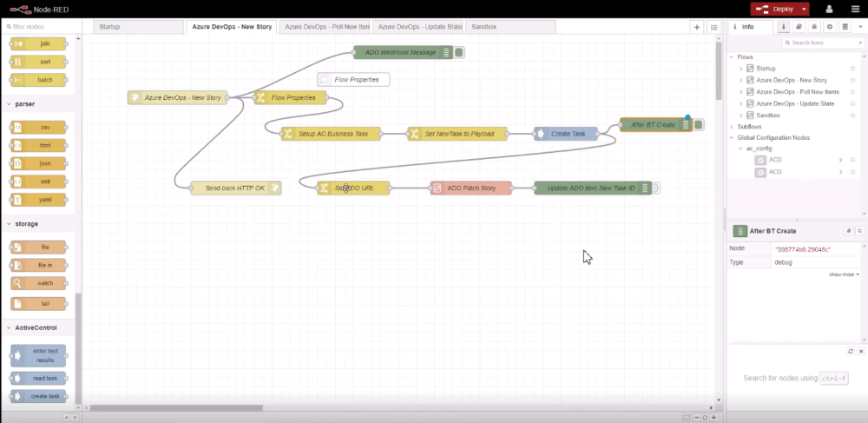The height and width of the screenshot is (423, 868).
Task: Open the list of flows button
Action: point(713,27)
